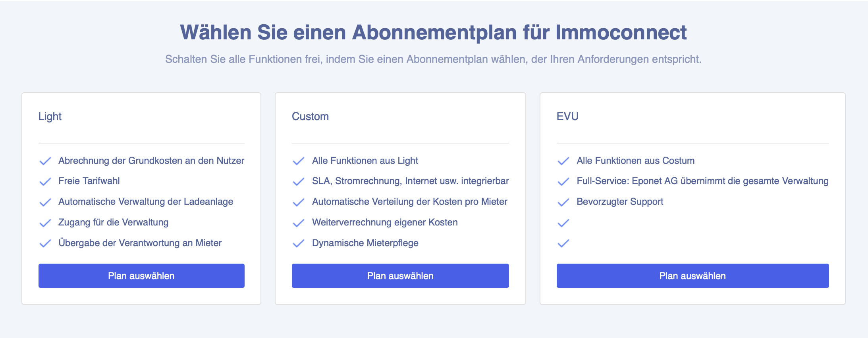The image size is (868, 338).
Task: Click the checkmark beside 'Alle Funktionen aus Costum'
Action: pos(563,161)
